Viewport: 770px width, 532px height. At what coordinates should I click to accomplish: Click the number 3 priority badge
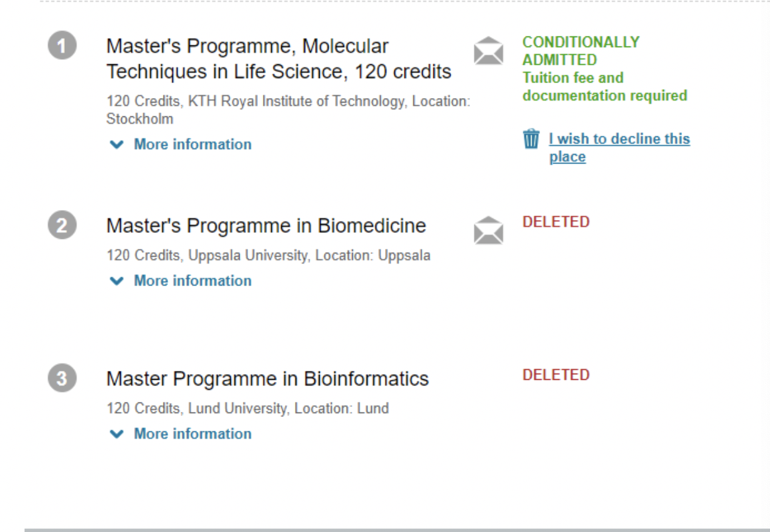click(62, 379)
